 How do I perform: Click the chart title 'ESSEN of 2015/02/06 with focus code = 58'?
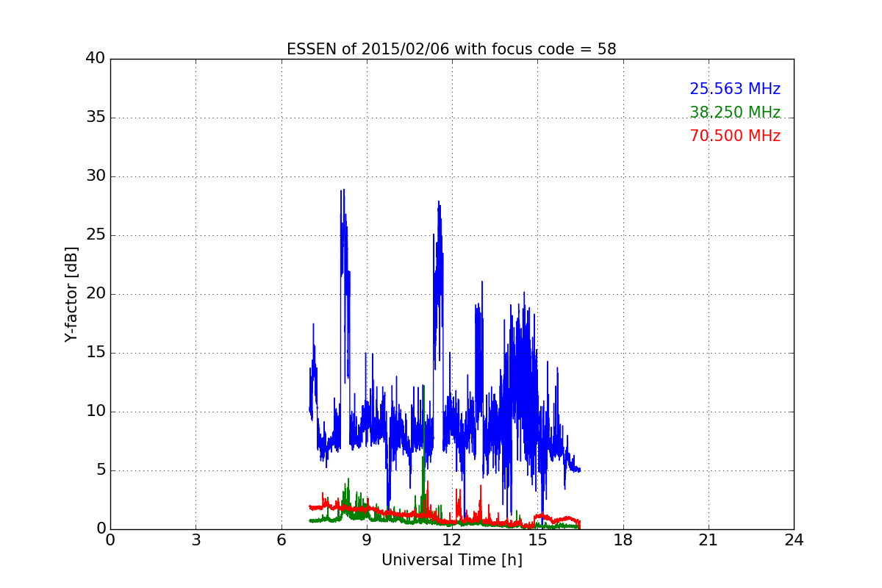[x=451, y=49]
